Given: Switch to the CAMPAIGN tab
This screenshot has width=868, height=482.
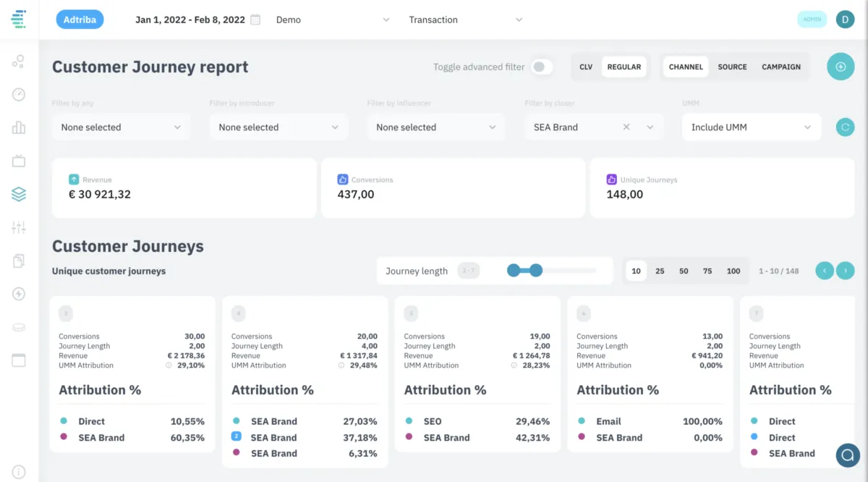Looking at the screenshot, I should click(x=781, y=67).
